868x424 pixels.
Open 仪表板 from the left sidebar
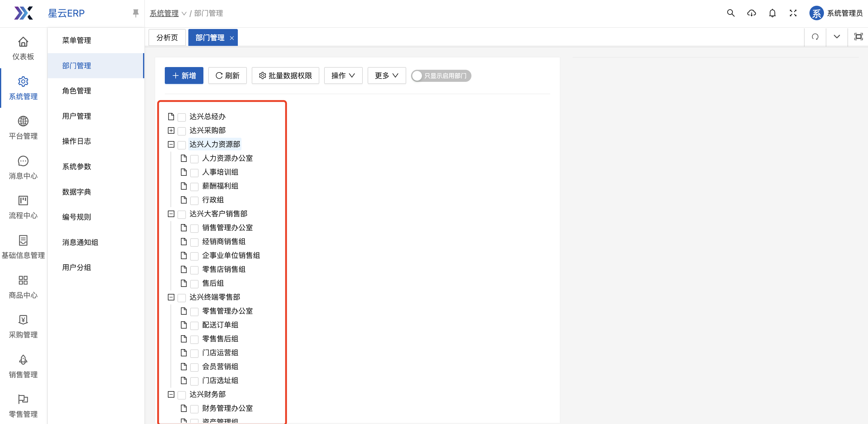pyautogui.click(x=23, y=48)
